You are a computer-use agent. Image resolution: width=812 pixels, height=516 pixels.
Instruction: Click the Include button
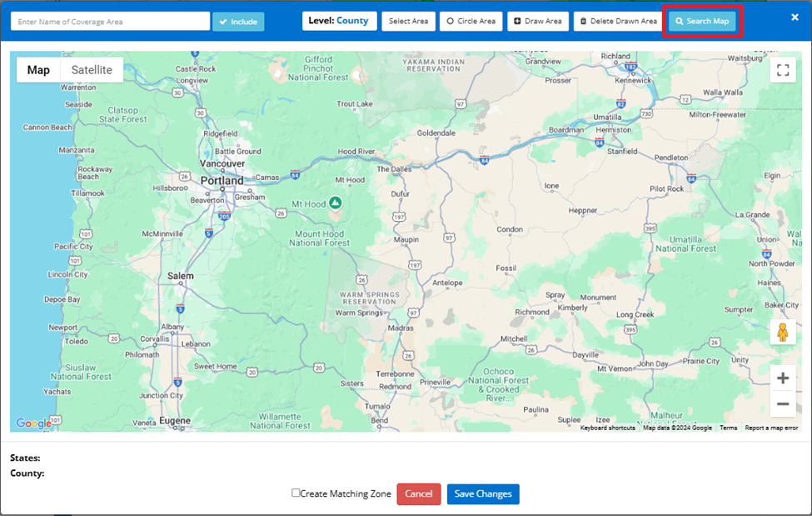coord(238,22)
